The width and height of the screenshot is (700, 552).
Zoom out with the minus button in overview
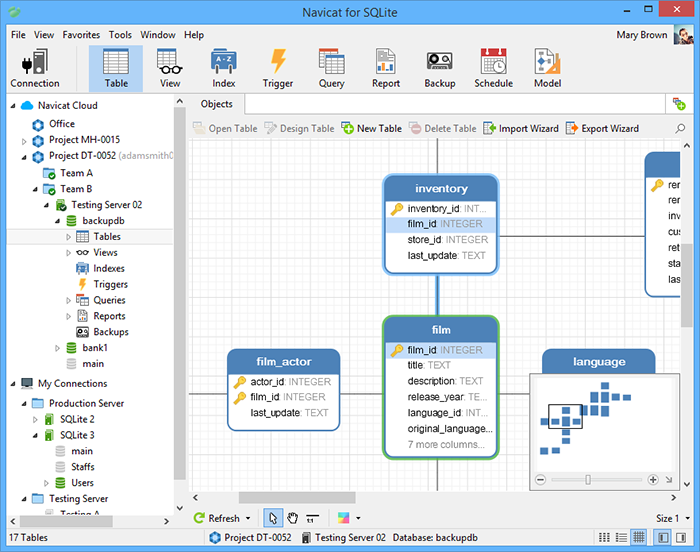541,480
